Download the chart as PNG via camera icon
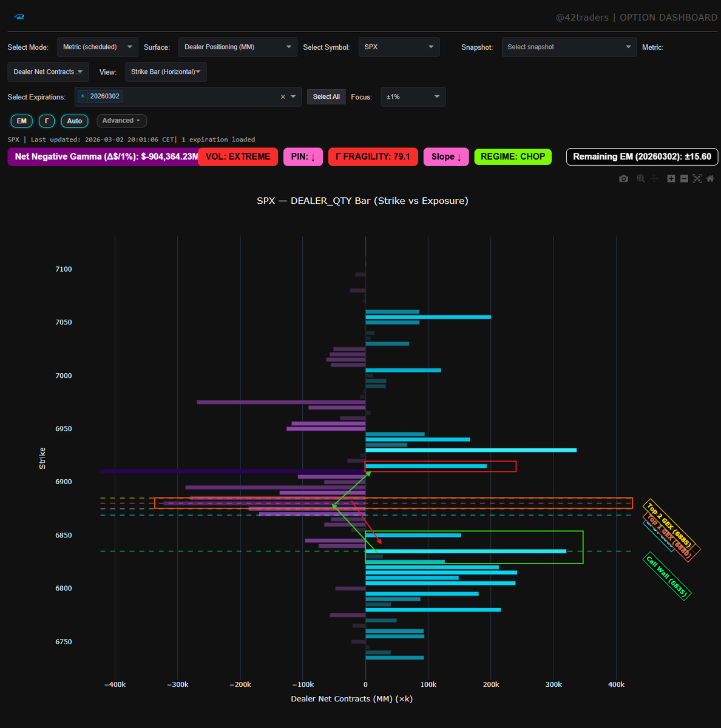The height and width of the screenshot is (728, 721). tap(623, 178)
